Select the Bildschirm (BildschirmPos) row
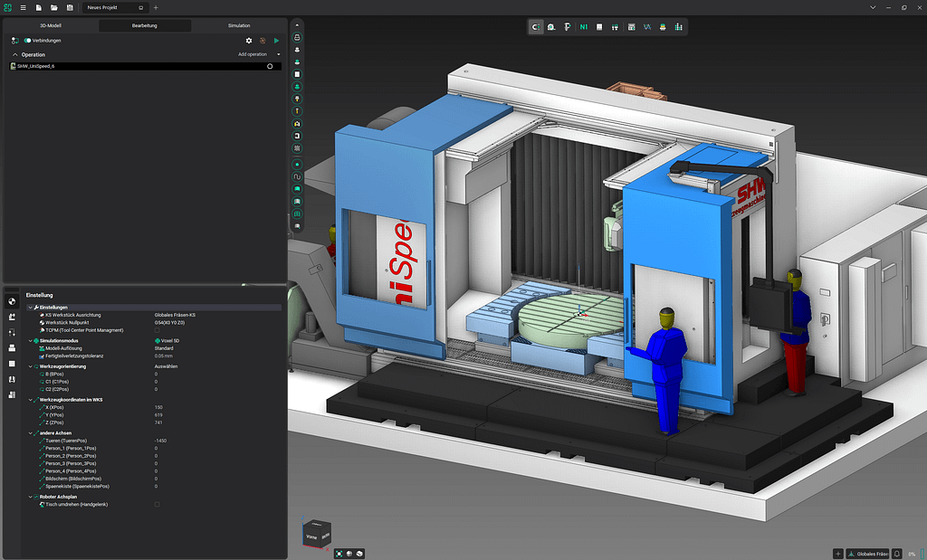 [x=154, y=479]
